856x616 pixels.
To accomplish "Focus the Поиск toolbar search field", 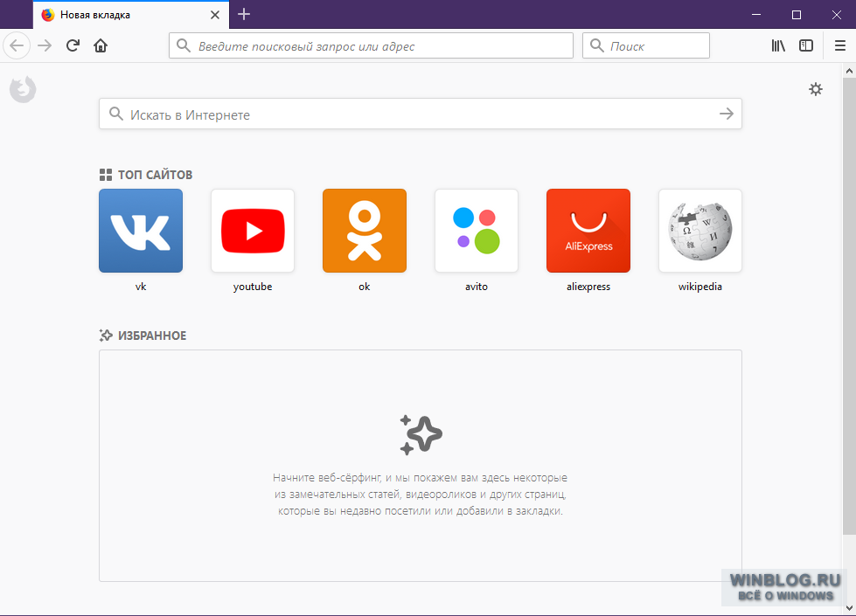I will (646, 45).
